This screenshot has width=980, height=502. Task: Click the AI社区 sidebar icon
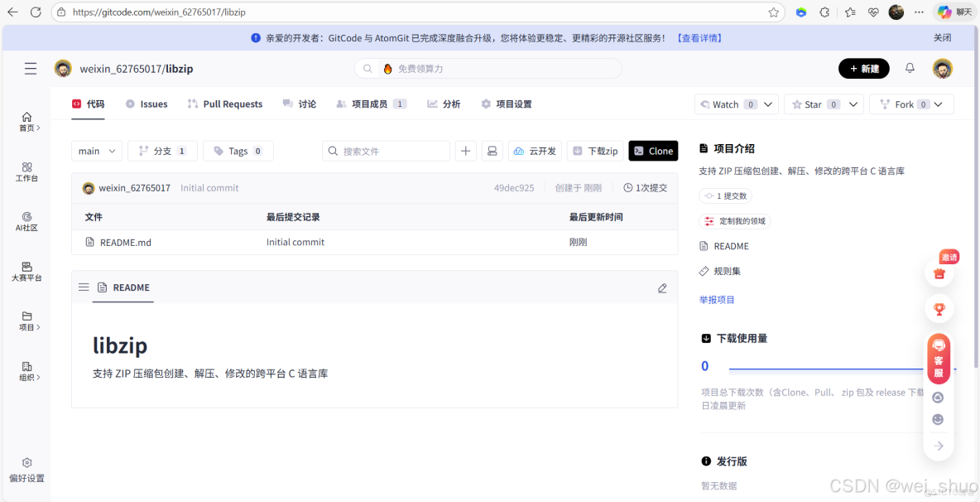[x=26, y=222]
